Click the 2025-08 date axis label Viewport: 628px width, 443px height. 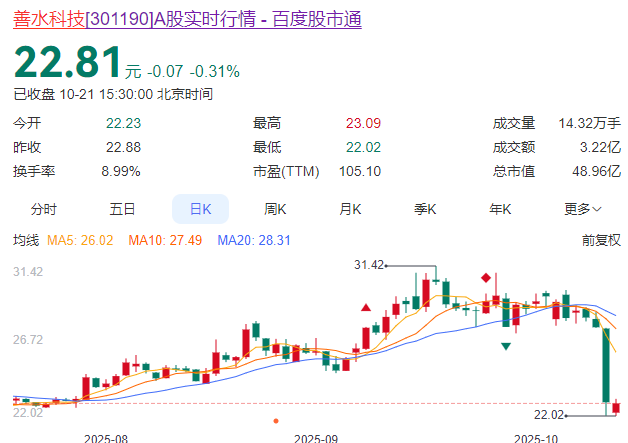point(106,439)
